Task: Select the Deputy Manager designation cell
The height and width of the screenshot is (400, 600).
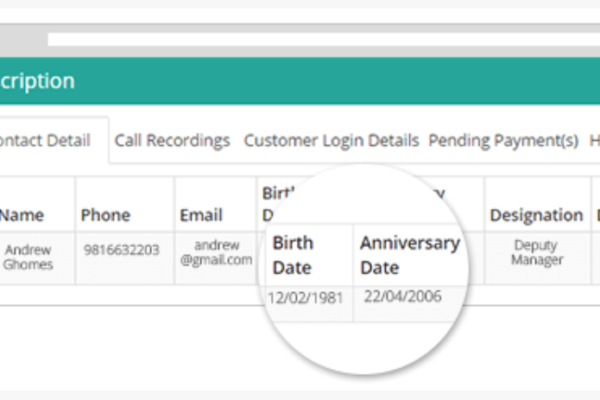Action: tap(537, 253)
